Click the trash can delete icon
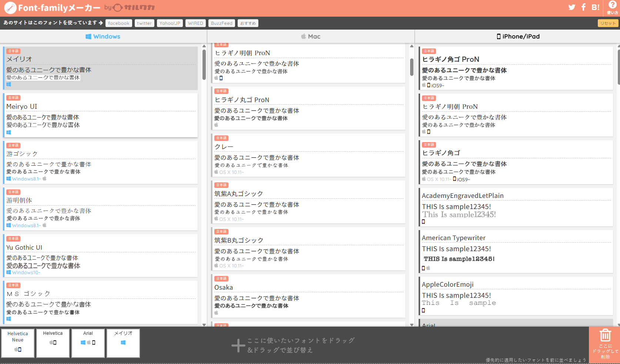620x364 pixels. point(605,336)
